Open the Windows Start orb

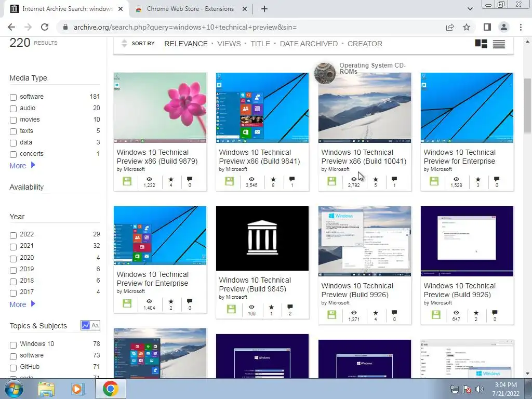[x=14, y=389]
